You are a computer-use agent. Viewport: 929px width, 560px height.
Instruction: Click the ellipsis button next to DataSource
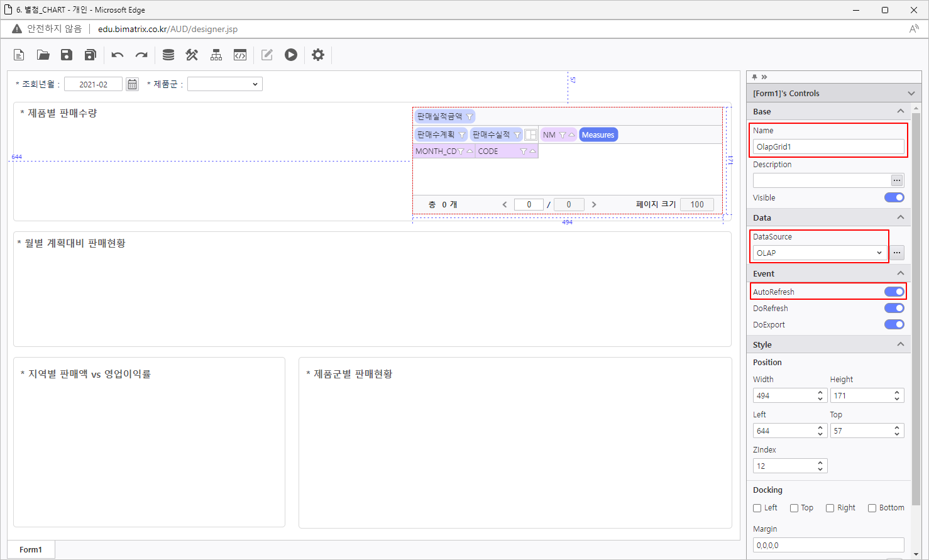(897, 253)
